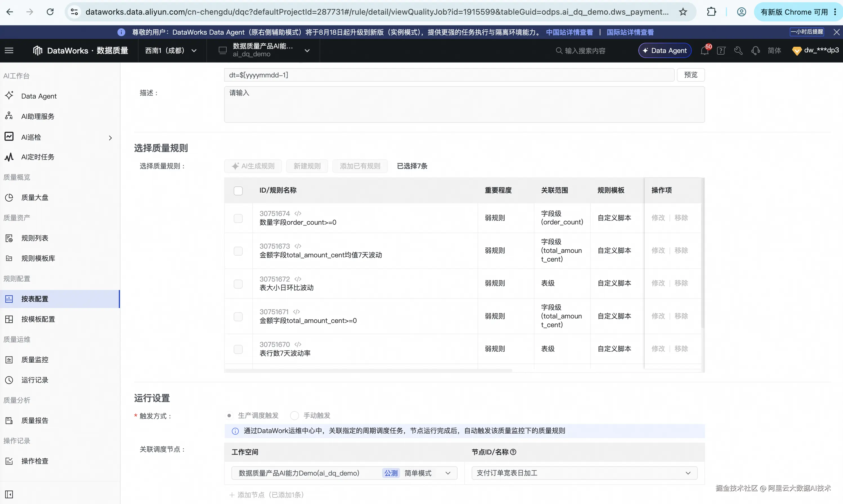843x504 pixels.
Task: View code icon for rule 30751674
Action: (x=298, y=213)
